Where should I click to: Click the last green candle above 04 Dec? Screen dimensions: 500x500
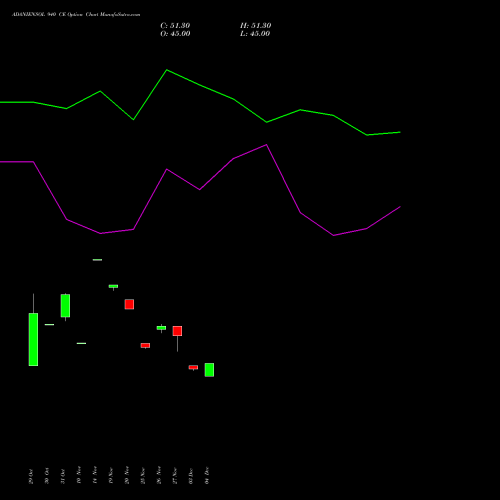(x=209, y=370)
